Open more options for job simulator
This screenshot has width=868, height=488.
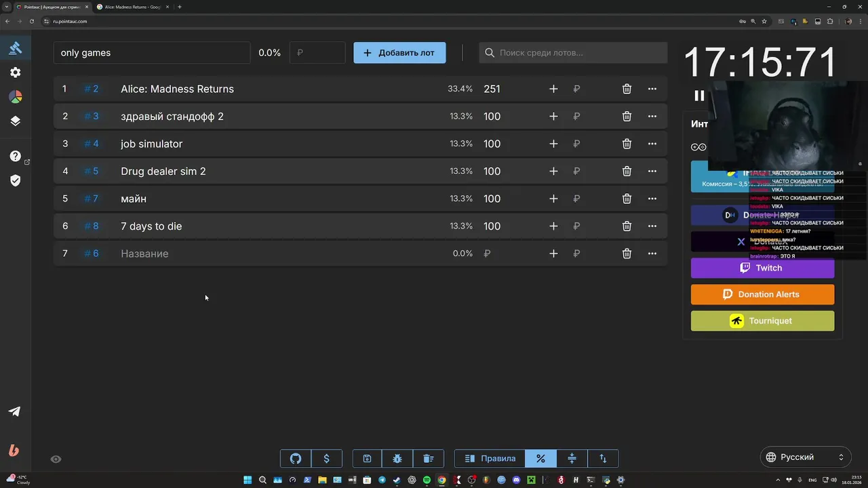pyautogui.click(x=652, y=144)
